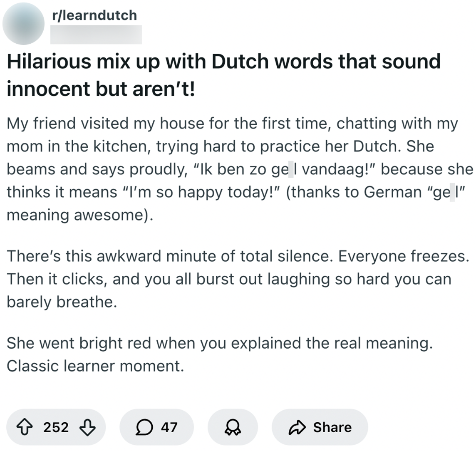476x451 pixels.
Task: Click the 252 vote count
Action: click(56, 427)
